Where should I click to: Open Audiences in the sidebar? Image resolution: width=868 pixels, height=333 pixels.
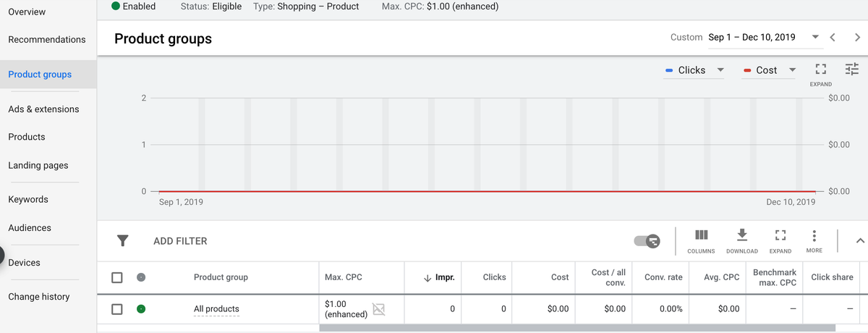(x=30, y=227)
